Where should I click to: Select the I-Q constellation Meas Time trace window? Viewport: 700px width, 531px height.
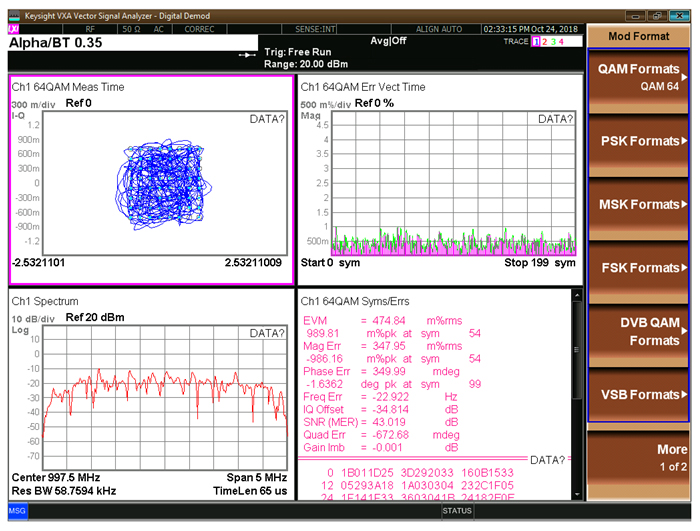(150, 180)
